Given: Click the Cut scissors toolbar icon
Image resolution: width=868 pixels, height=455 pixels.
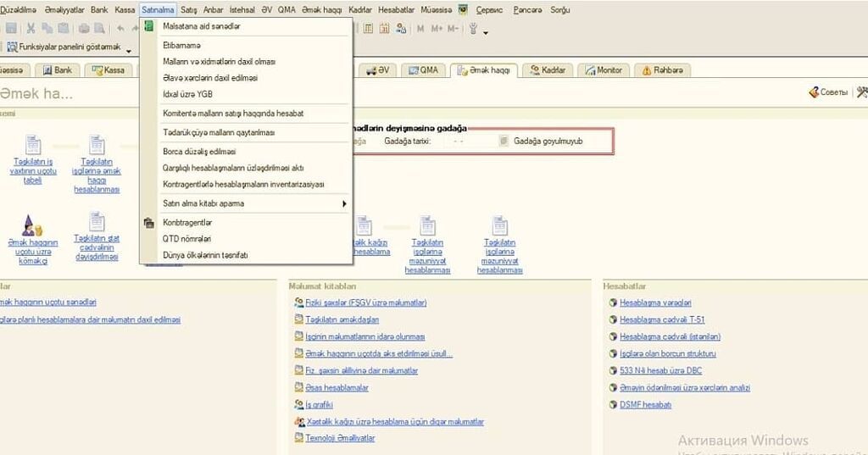Looking at the screenshot, I should pyautogui.click(x=31, y=28).
